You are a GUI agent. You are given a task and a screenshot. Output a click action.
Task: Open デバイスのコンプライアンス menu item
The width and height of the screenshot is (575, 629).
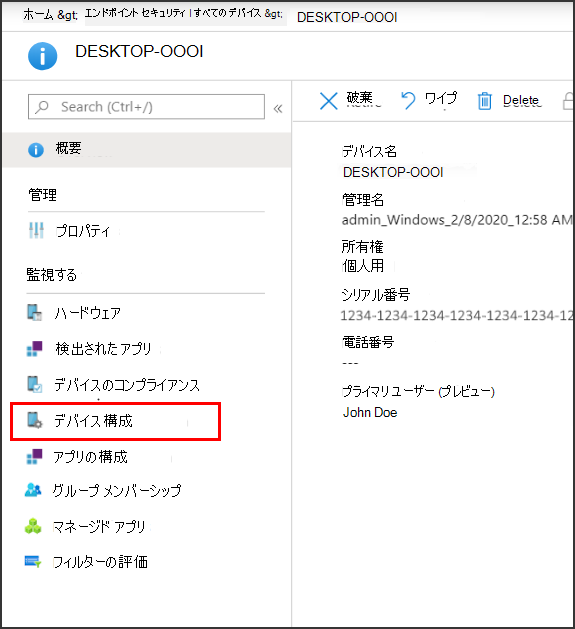tap(127, 385)
